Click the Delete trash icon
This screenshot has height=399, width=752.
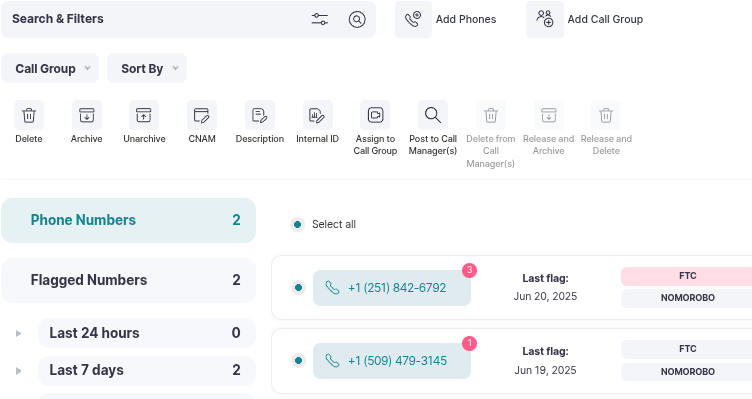click(29, 115)
